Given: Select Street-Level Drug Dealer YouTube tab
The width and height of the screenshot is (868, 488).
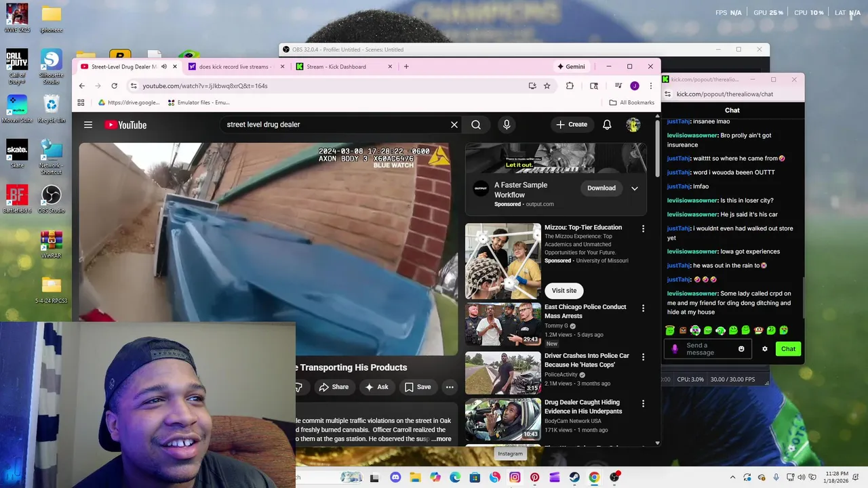Looking at the screenshot, I should (124, 66).
